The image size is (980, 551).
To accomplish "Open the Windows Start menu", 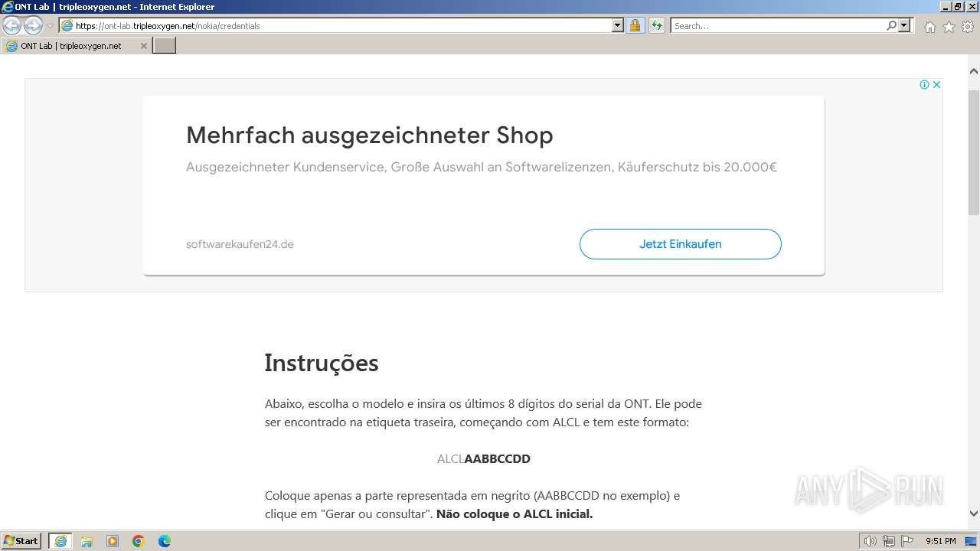I will [21, 541].
